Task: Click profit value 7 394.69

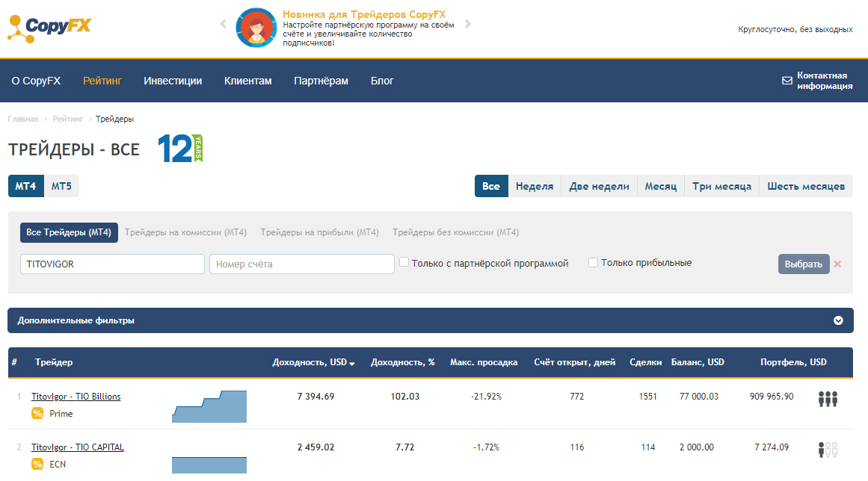Action: (x=316, y=397)
